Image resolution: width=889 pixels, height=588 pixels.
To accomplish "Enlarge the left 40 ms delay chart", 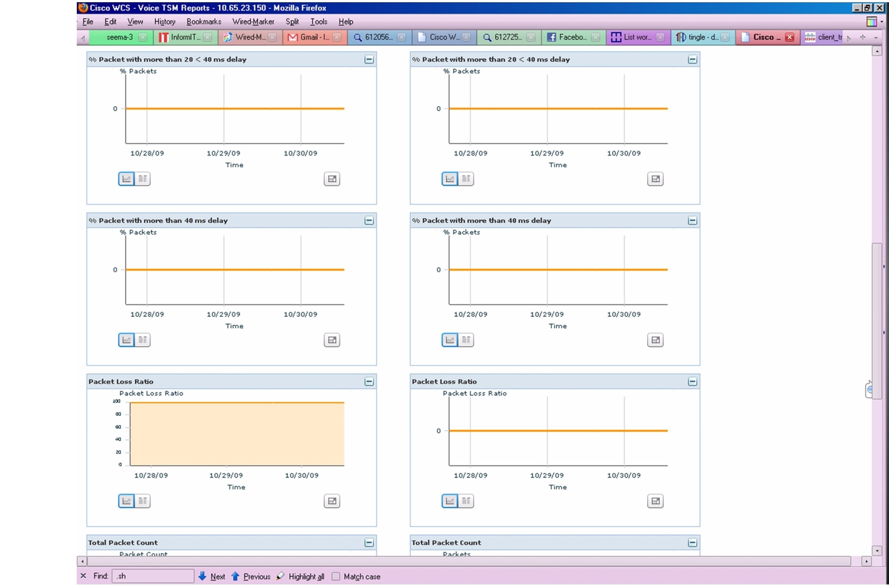I will point(332,340).
